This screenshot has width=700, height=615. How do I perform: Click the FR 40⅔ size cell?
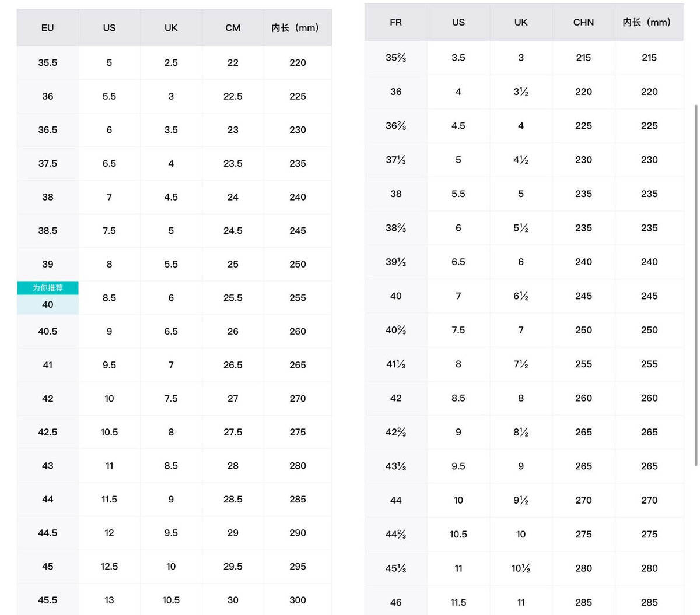tap(396, 330)
